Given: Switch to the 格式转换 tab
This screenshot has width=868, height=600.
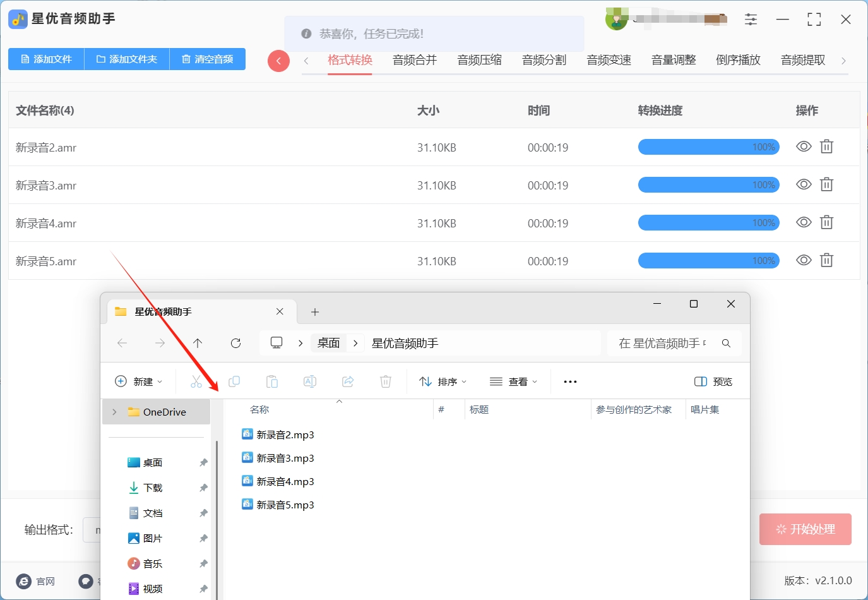Looking at the screenshot, I should [350, 60].
